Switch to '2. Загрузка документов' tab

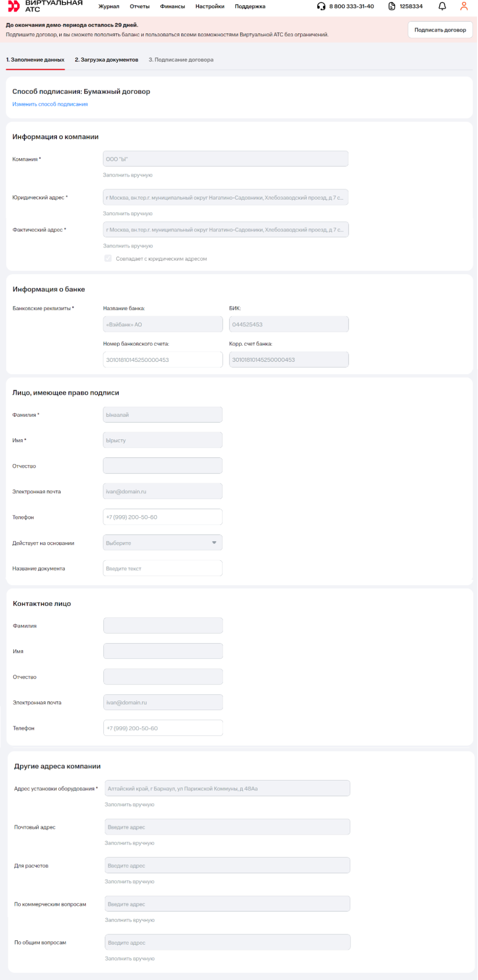point(106,60)
